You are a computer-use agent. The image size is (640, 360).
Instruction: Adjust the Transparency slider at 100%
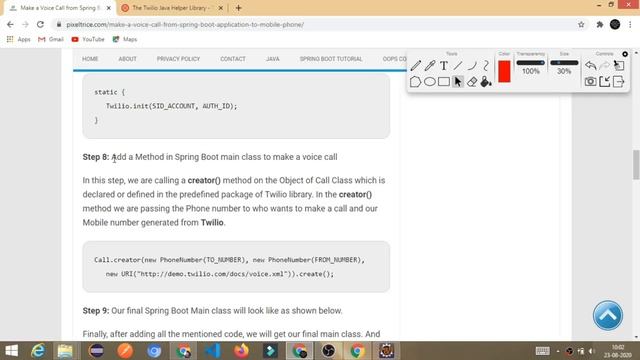click(531, 63)
